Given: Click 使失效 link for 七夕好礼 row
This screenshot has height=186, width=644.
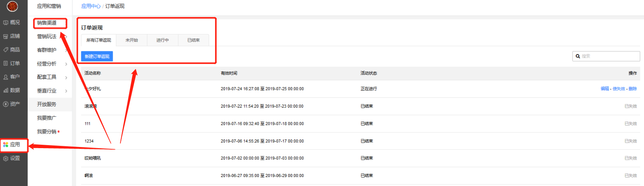Looking at the screenshot, I should (619, 89).
